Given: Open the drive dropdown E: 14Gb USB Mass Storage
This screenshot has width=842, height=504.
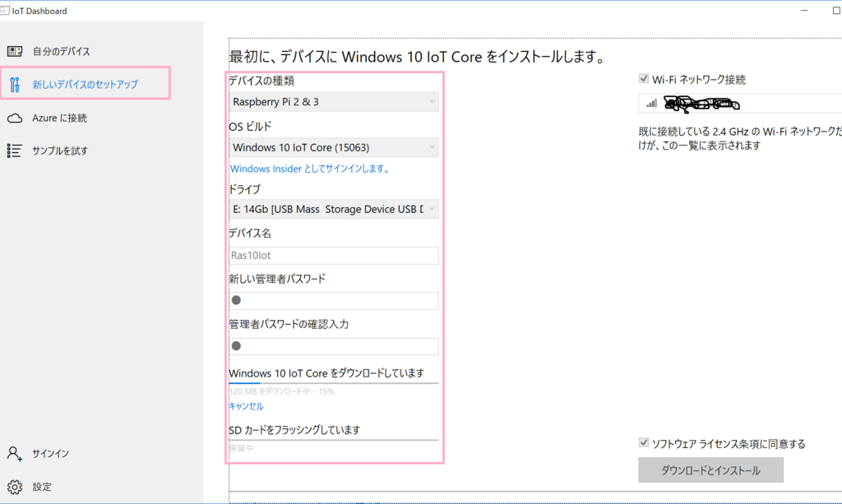Looking at the screenshot, I should (334, 210).
